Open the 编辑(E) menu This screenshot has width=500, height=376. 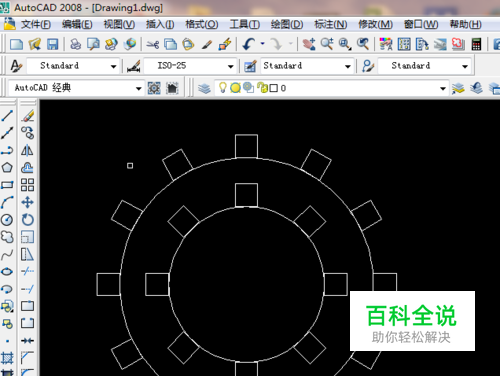[x=77, y=24]
